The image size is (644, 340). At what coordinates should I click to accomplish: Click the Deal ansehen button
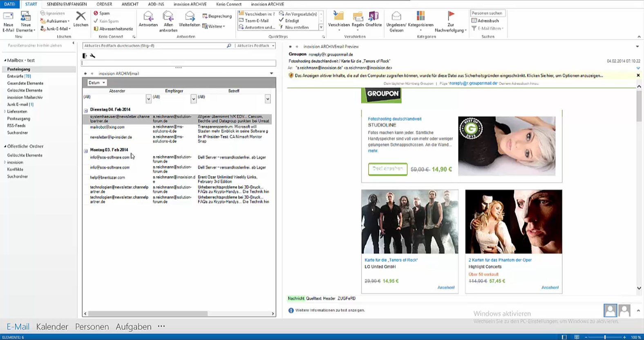[x=387, y=169]
